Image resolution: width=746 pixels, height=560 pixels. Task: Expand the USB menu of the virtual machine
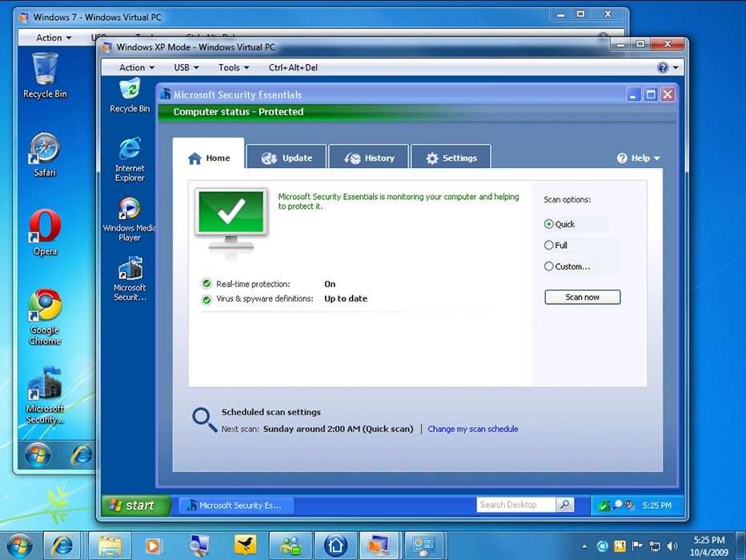[185, 67]
